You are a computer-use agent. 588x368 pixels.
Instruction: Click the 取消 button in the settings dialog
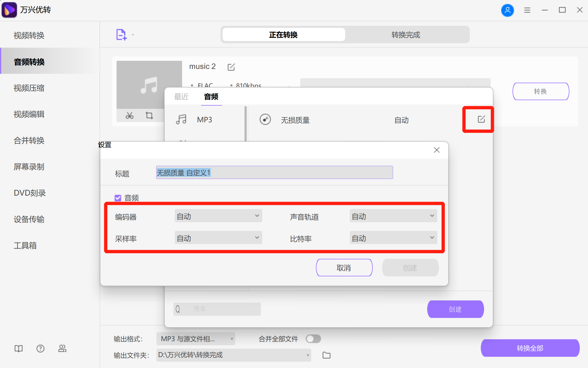click(x=344, y=268)
